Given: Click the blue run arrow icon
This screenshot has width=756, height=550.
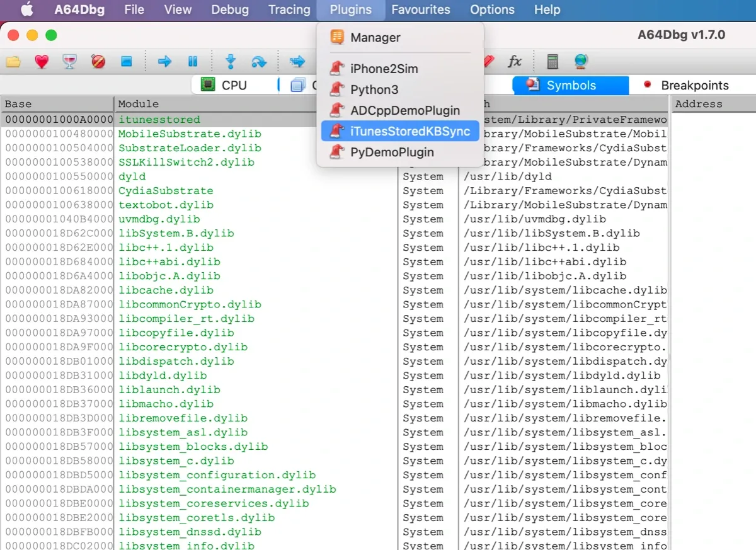Looking at the screenshot, I should tap(164, 61).
